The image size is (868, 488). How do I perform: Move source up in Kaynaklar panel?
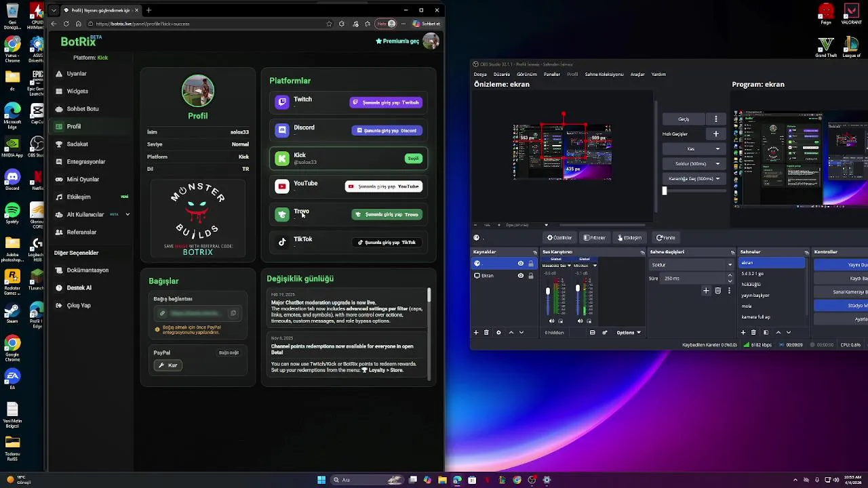(x=511, y=332)
